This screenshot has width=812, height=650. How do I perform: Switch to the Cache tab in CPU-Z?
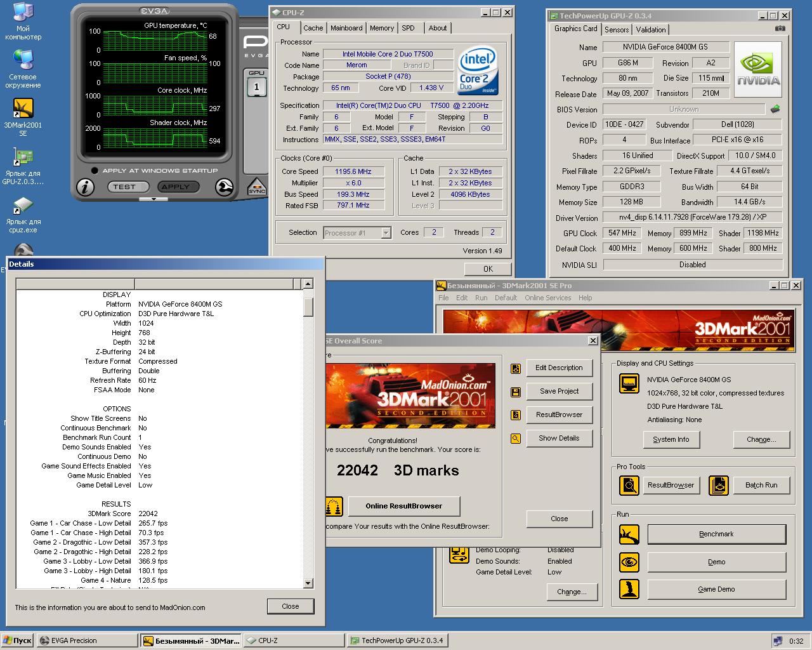point(313,28)
